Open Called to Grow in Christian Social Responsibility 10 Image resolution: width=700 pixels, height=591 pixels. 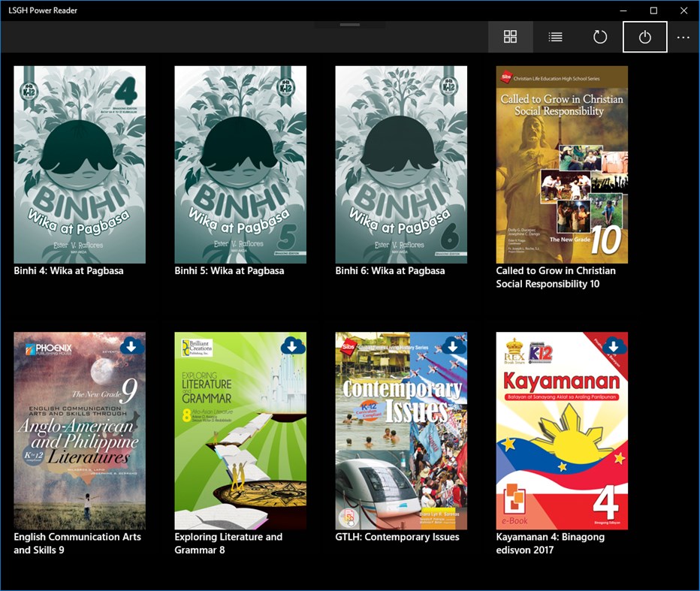pos(561,164)
